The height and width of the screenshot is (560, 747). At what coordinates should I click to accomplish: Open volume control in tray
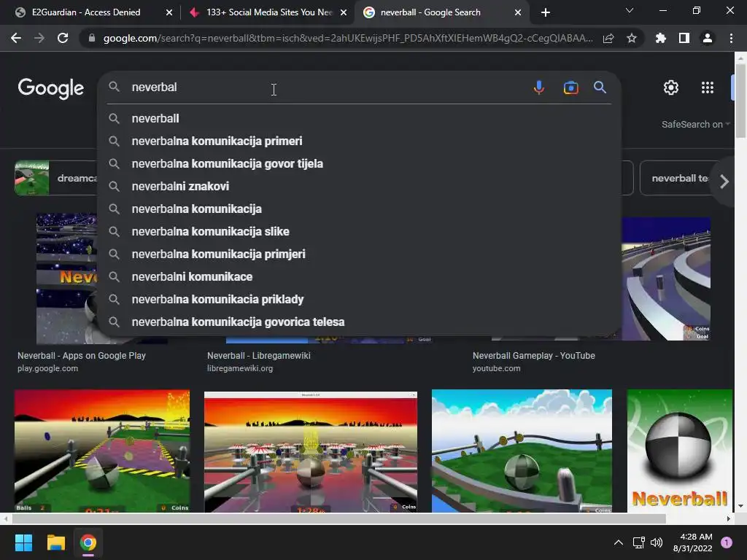(657, 542)
